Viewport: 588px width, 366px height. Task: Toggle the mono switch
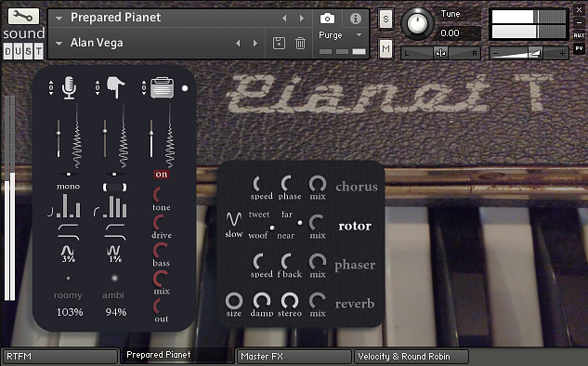coord(68,187)
